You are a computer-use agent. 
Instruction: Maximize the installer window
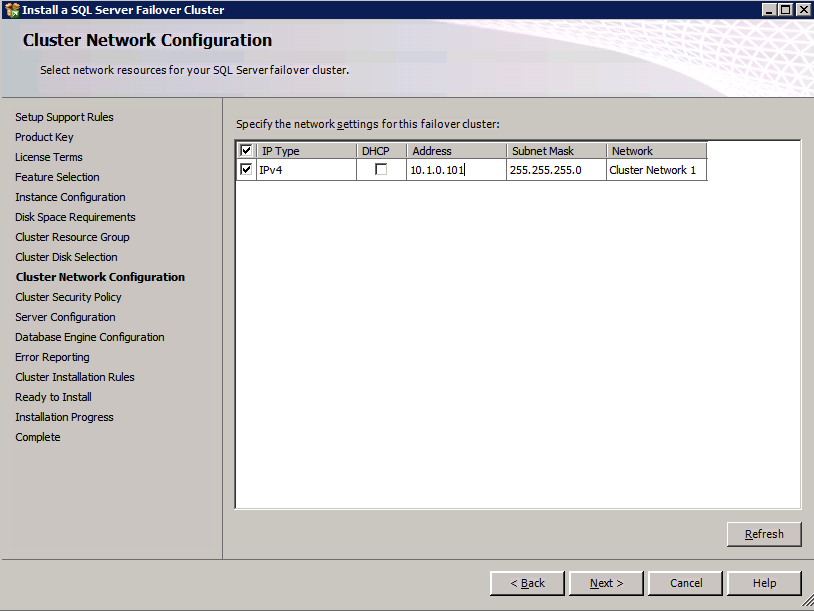785,10
